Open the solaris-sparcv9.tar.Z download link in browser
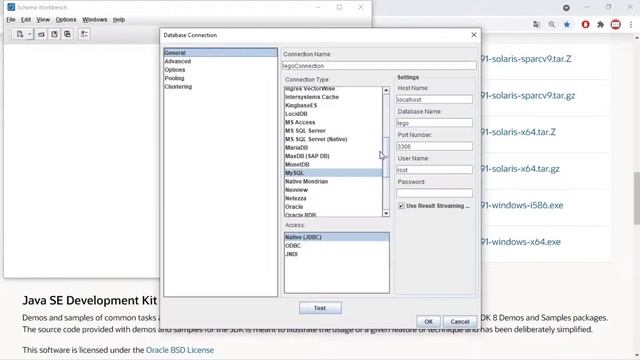This screenshot has height=360, width=640. point(526,59)
